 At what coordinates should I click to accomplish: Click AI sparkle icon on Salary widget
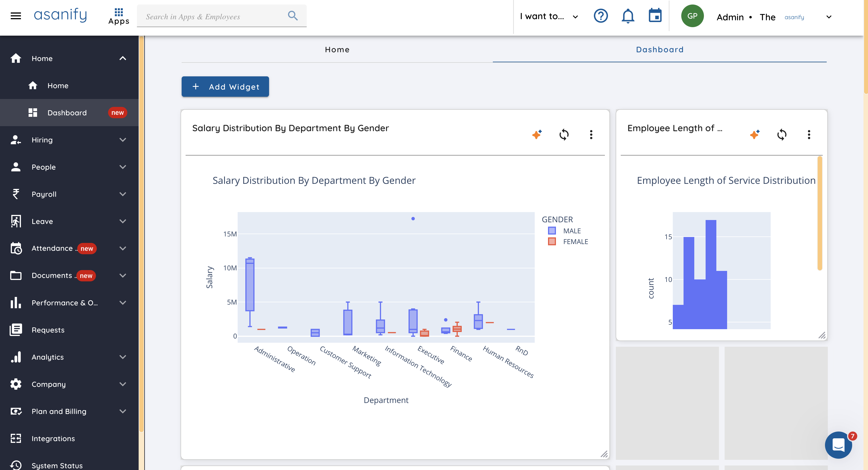(x=537, y=135)
